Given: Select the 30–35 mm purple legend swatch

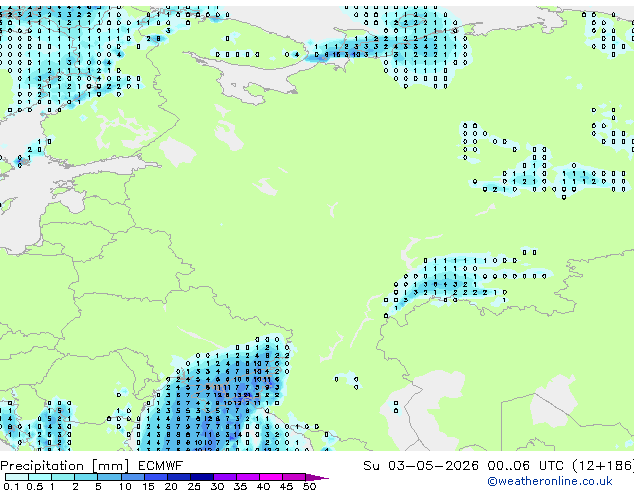Looking at the screenshot, I should pos(225,477).
